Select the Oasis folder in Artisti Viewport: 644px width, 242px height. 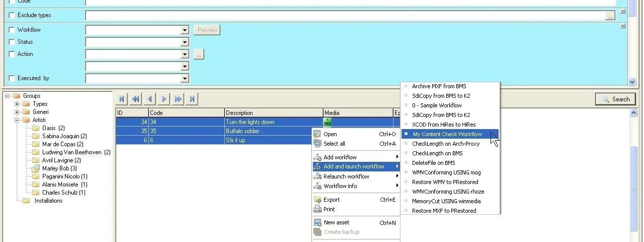pos(49,128)
